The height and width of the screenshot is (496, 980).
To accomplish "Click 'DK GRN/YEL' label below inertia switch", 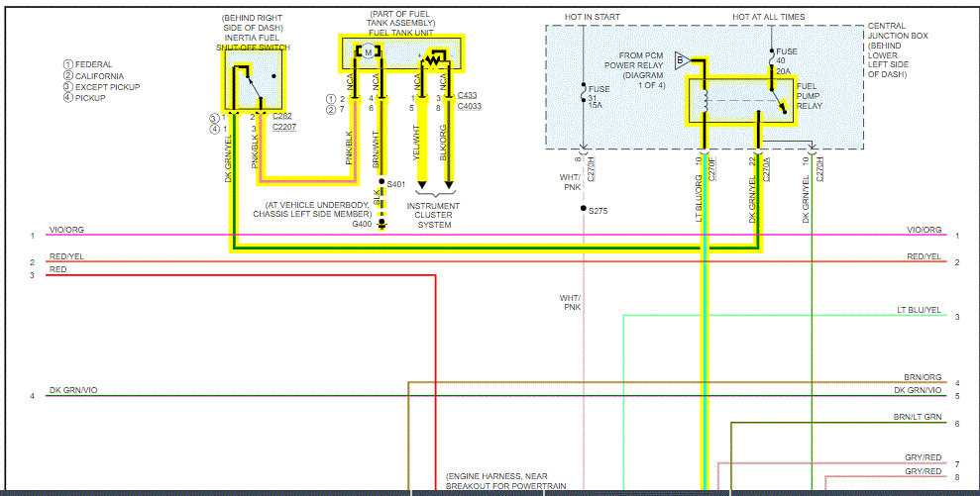I will click(x=228, y=158).
